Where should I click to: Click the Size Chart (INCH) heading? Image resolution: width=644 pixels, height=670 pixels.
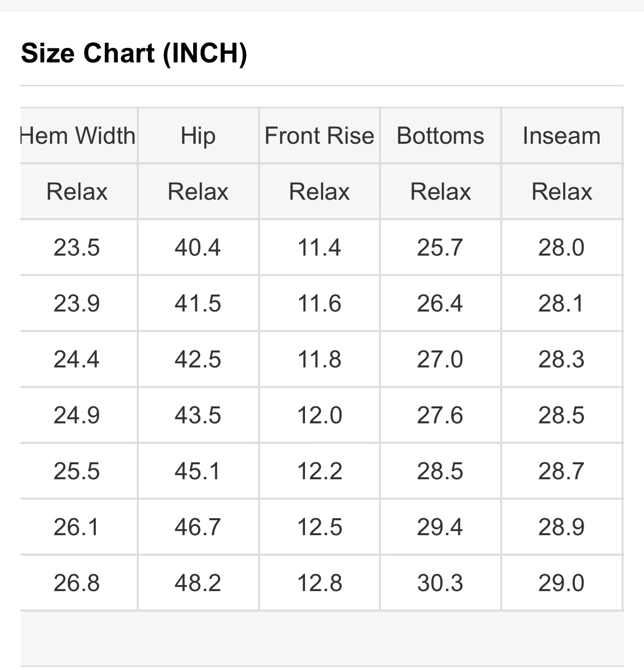[134, 53]
